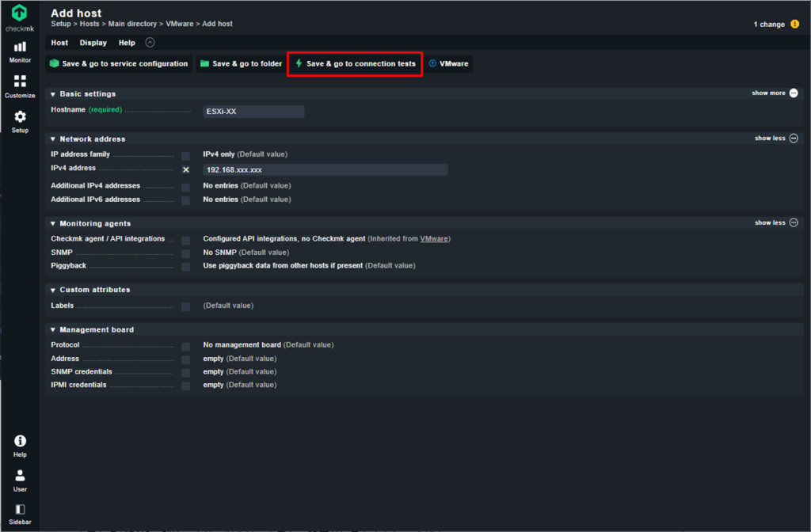Show less options in Network address
811x532 pixels.
(x=776, y=138)
